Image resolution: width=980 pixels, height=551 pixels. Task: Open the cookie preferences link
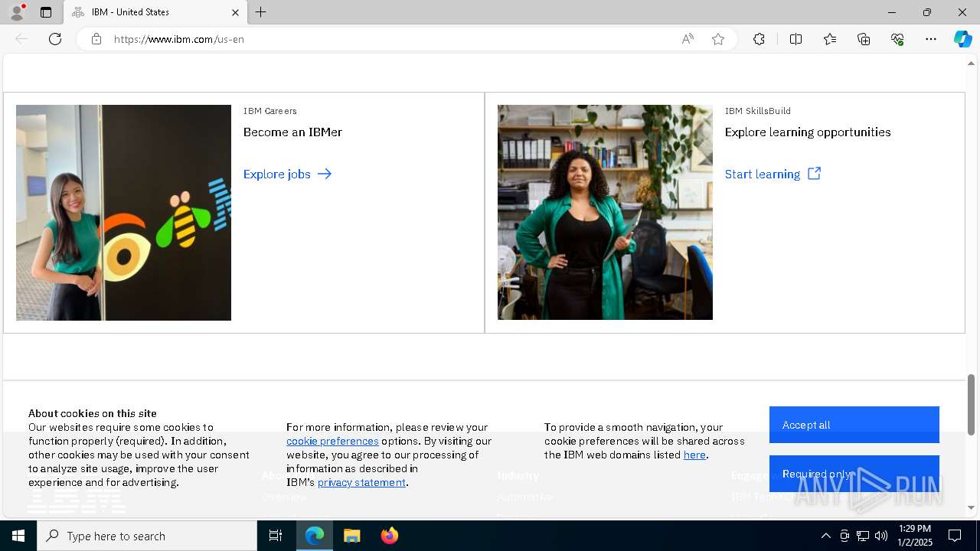click(332, 441)
